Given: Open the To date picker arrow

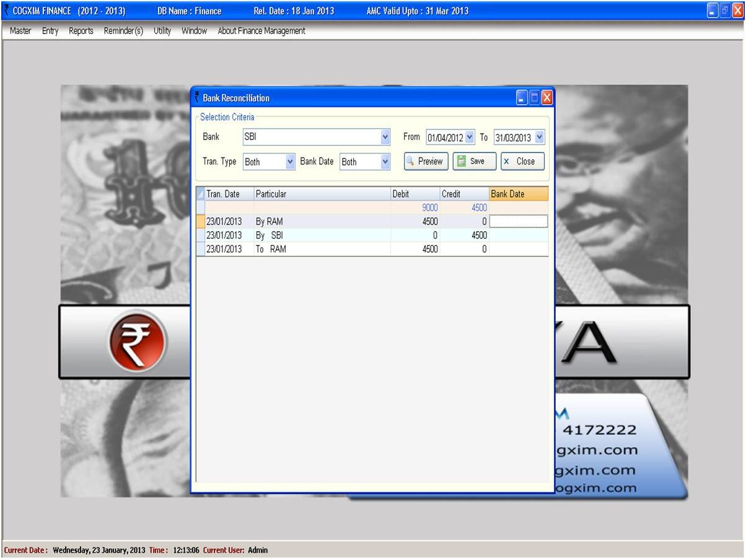Looking at the screenshot, I should pos(539,137).
